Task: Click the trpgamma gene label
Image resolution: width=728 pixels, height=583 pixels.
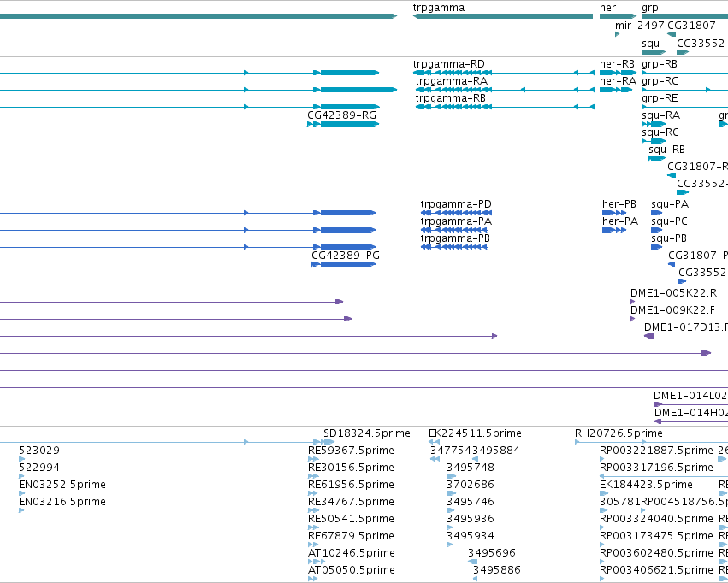Action: [439, 8]
